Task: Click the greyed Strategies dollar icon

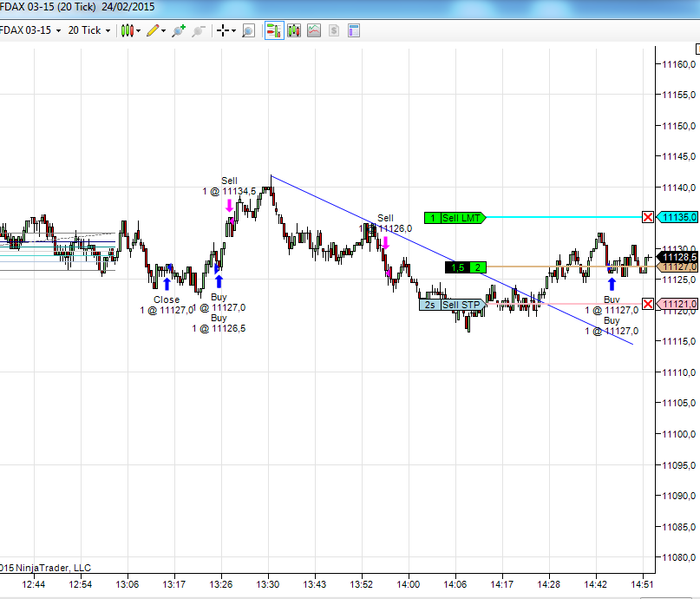Action: point(334,31)
